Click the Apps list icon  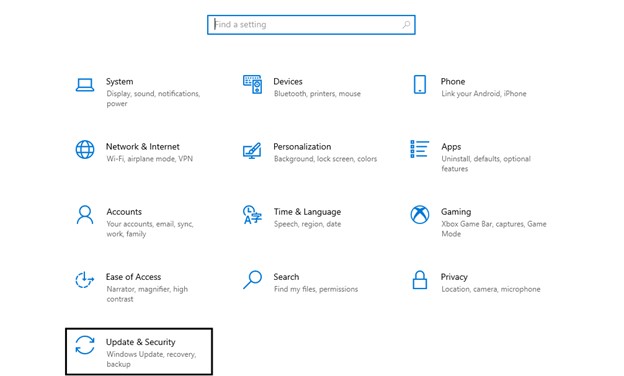click(x=419, y=149)
